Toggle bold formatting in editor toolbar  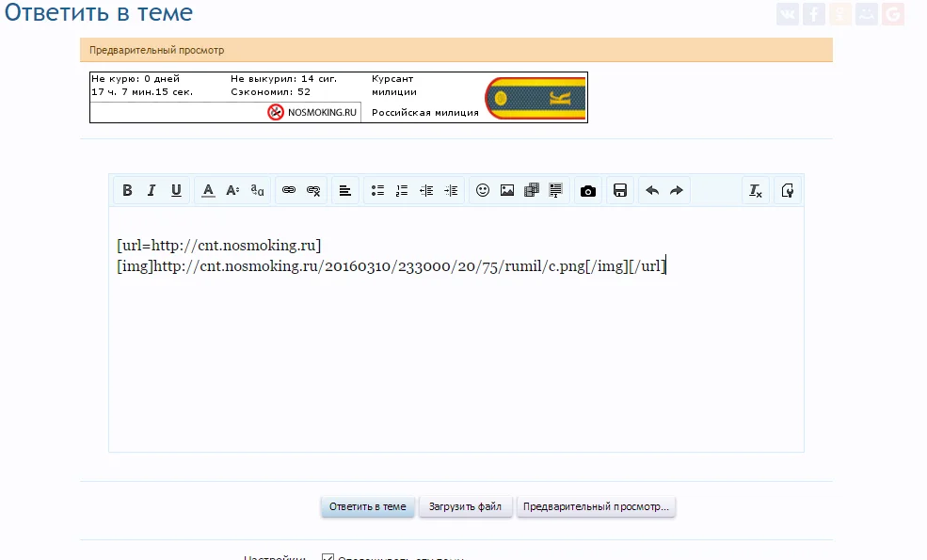[128, 190]
